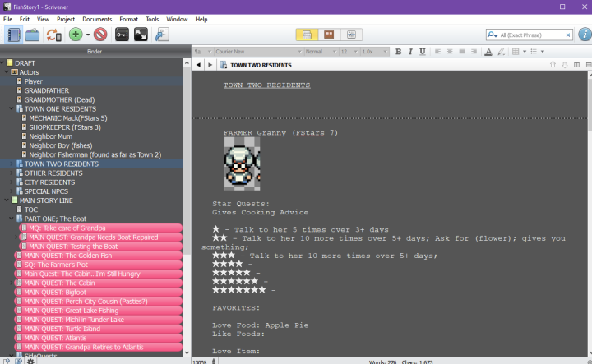Select MAIN QUEST: Bigfoot item
Screen dimensions: 592x364
tap(55, 292)
